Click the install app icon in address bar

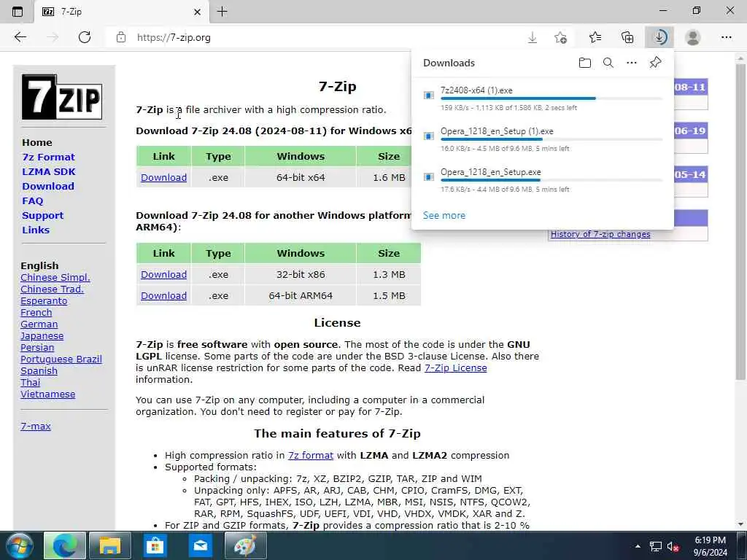coord(532,38)
